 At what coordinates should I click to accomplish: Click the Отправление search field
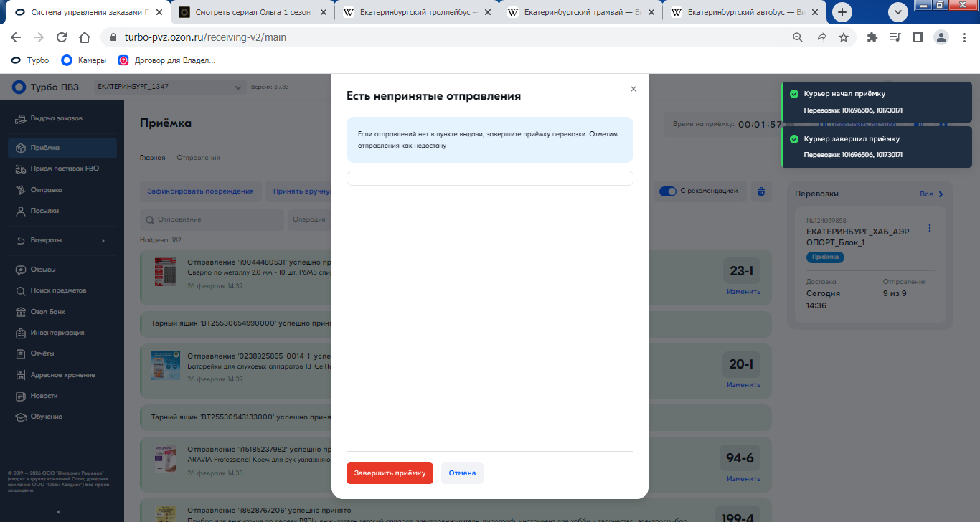tap(212, 219)
